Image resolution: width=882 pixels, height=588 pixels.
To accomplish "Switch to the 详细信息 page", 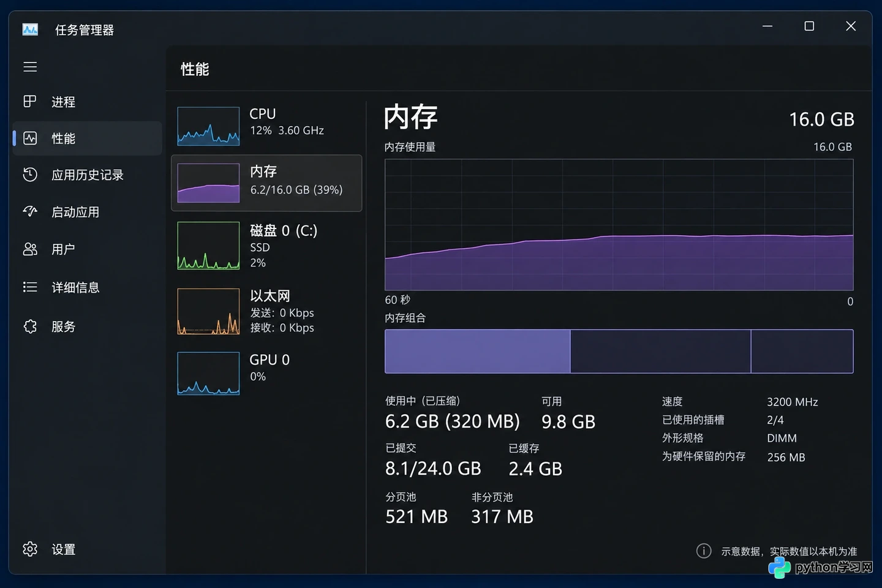I will (87, 287).
